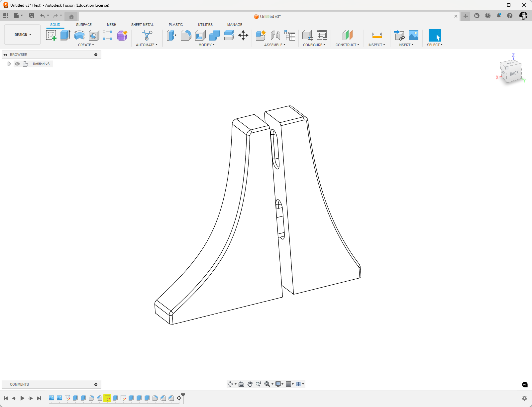The height and width of the screenshot is (407, 532).
Task: Switch to the Manage tab
Action: click(x=235, y=25)
